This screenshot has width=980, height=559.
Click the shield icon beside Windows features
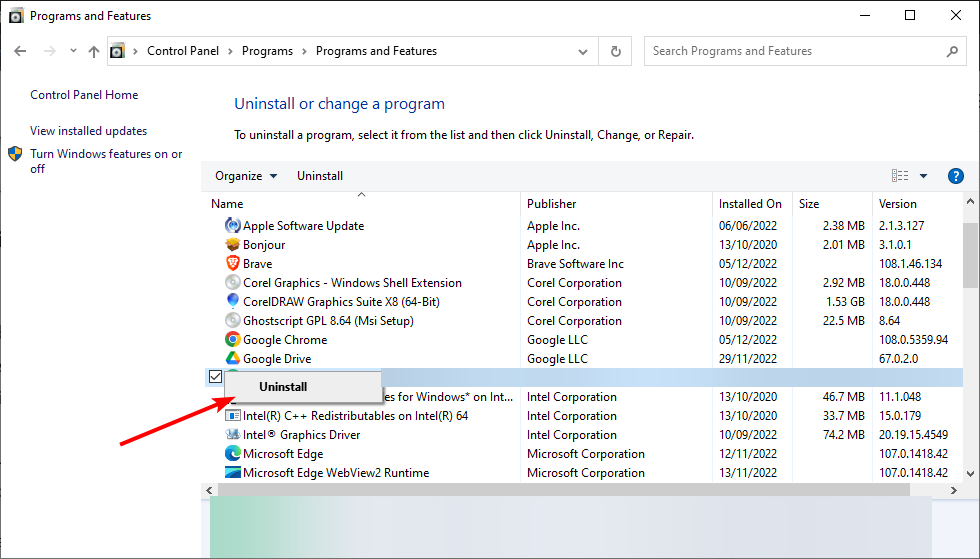click(x=15, y=154)
